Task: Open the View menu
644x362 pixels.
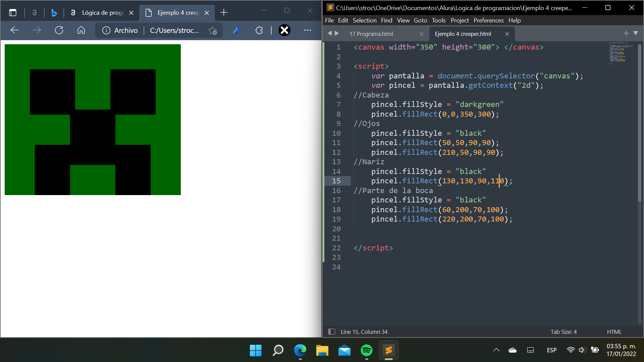Action: [403, 20]
